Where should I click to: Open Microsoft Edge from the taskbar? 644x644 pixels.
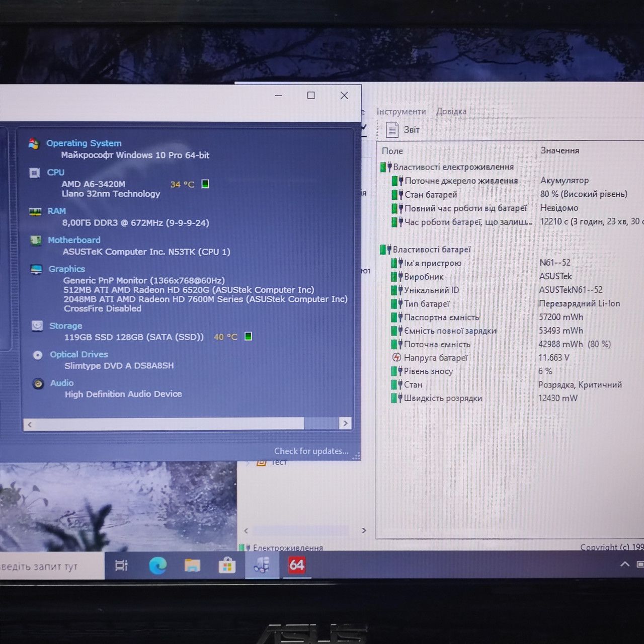click(158, 566)
